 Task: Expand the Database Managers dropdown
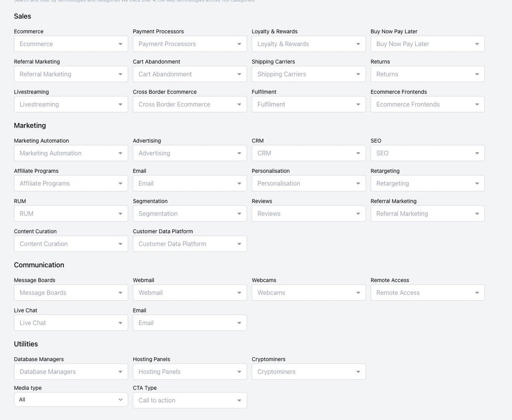coord(71,372)
